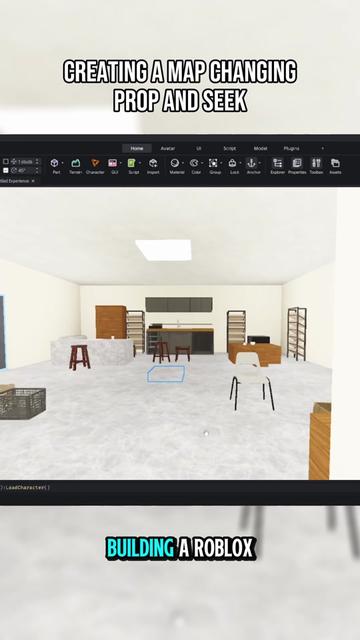Image resolution: width=360 pixels, height=640 pixels.
Task: Enable the move snapping checkbox
Action: coord(6,162)
